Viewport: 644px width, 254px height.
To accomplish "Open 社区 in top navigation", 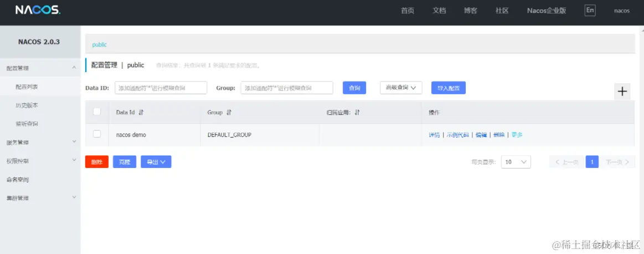I will [x=502, y=11].
